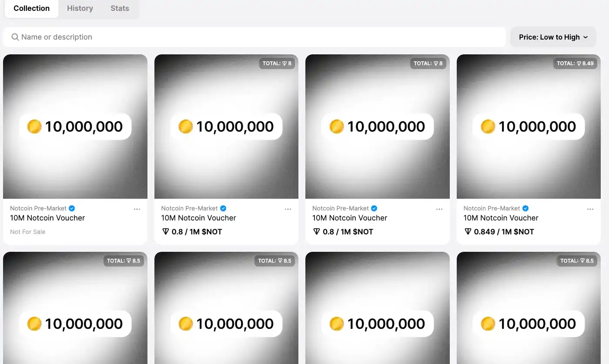Open the voucher thumbnail marked Not For Sale

tap(75, 165)
